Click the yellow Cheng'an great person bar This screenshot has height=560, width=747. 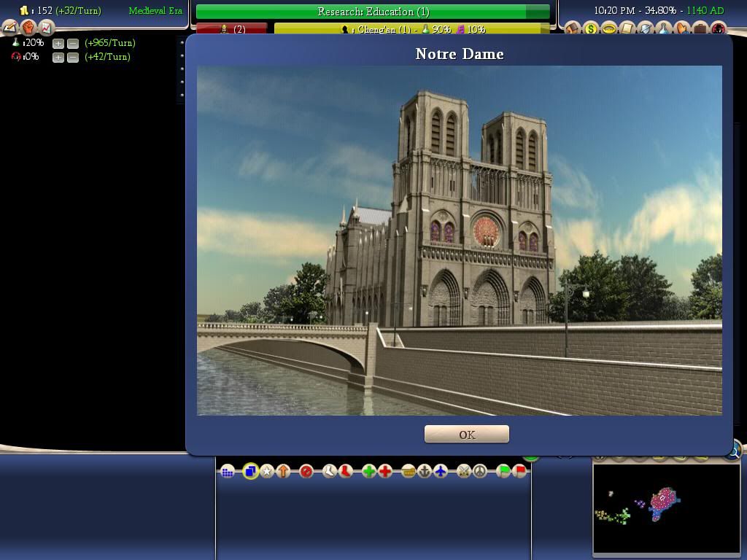411,29
